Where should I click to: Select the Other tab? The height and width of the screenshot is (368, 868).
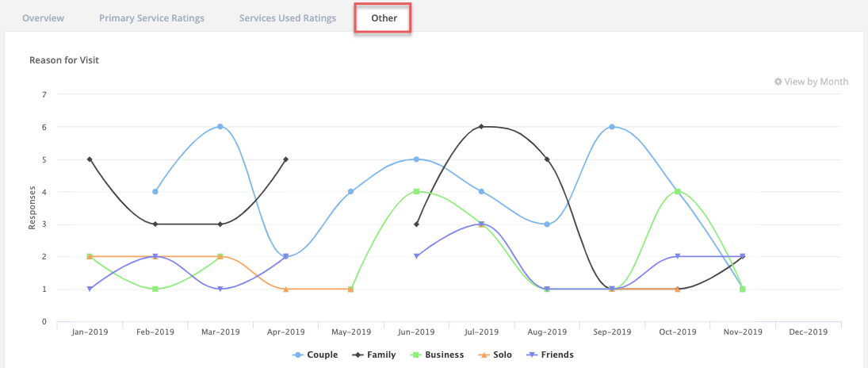click(x=383, y=17)
